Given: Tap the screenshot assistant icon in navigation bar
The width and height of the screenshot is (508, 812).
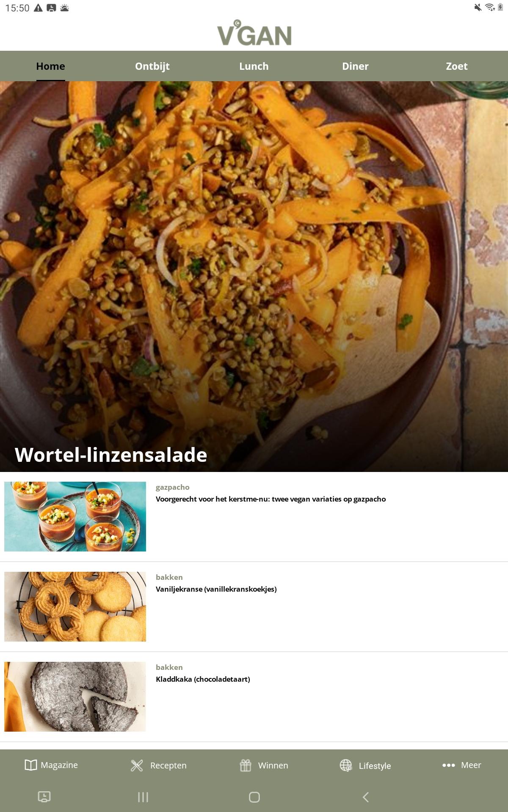Looking at the screenshot, I should [x=44, y=797].
